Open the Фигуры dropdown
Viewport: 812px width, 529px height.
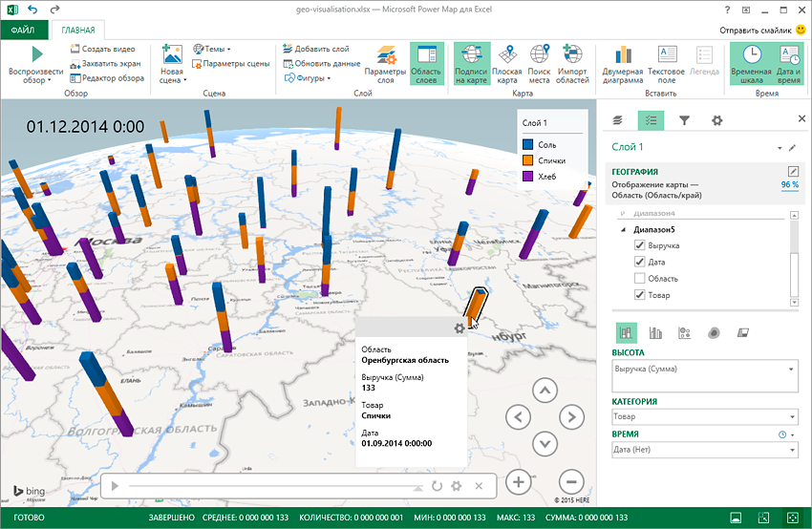[307, 78]
